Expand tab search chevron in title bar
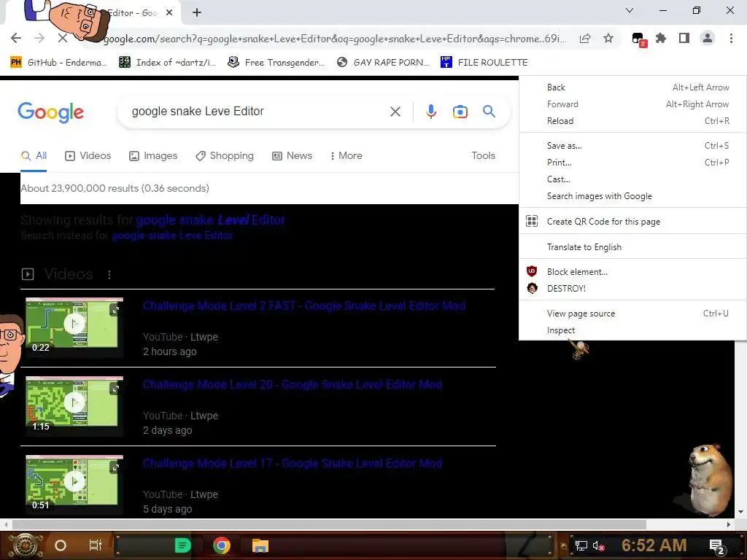The image size is (747, 560). 630,10
